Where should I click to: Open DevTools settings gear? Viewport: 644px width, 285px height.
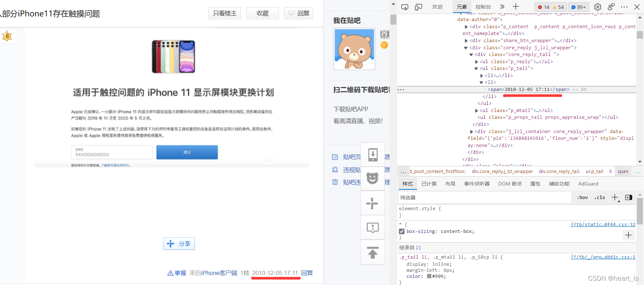click(598, 7)
